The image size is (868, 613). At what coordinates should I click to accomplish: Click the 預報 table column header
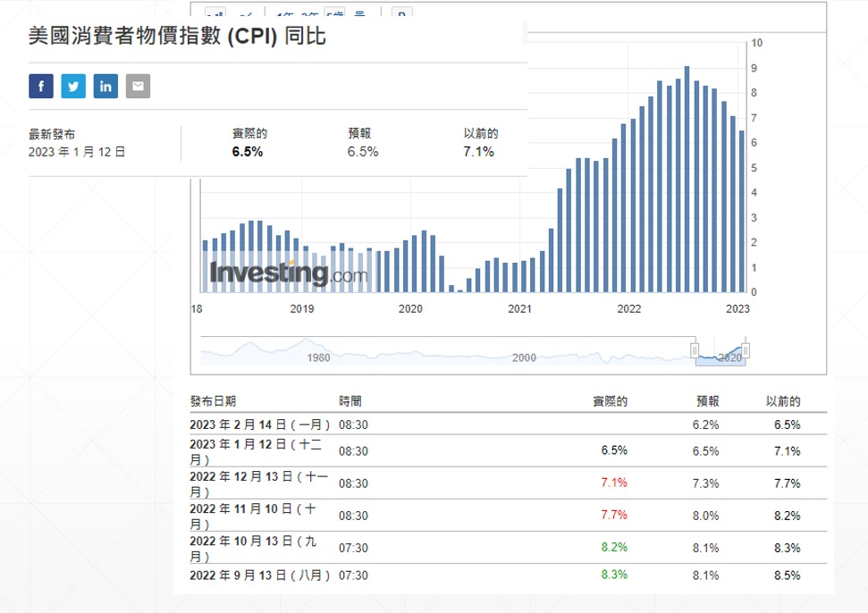coord(707,401)
